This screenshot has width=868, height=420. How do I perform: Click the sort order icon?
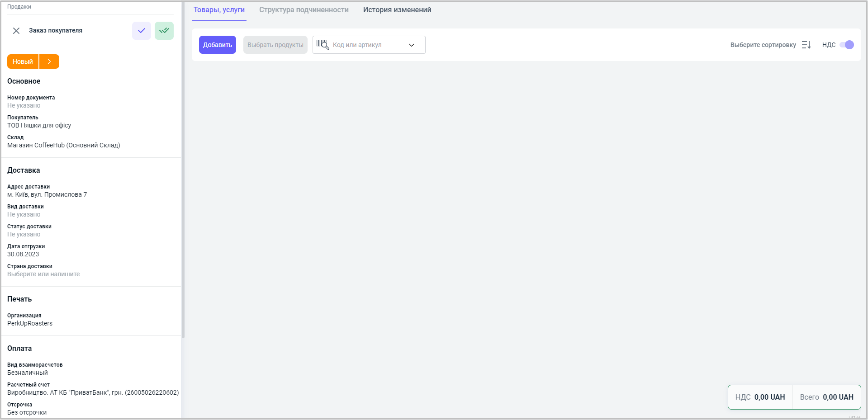(x=806, y=45)
